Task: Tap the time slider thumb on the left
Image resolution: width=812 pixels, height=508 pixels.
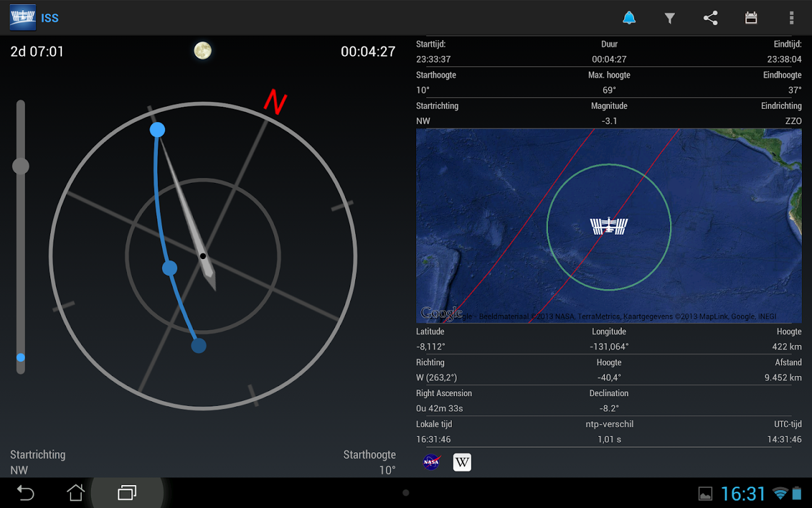Action: pyautogui.click(x=21, y=166)
